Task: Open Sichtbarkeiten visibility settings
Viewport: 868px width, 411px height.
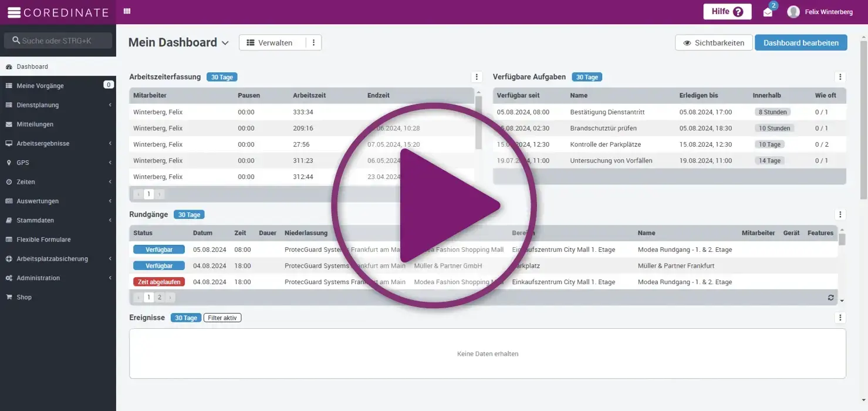Action: 714,43
